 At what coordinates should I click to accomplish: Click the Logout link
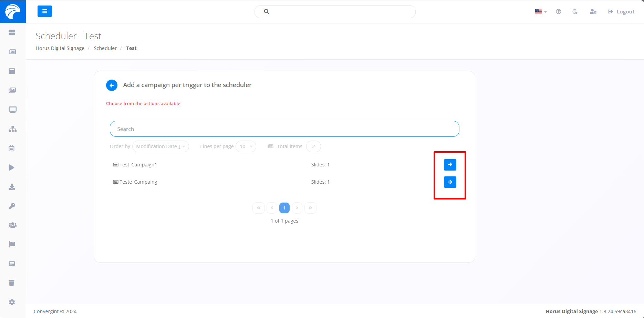click(621, 12)
